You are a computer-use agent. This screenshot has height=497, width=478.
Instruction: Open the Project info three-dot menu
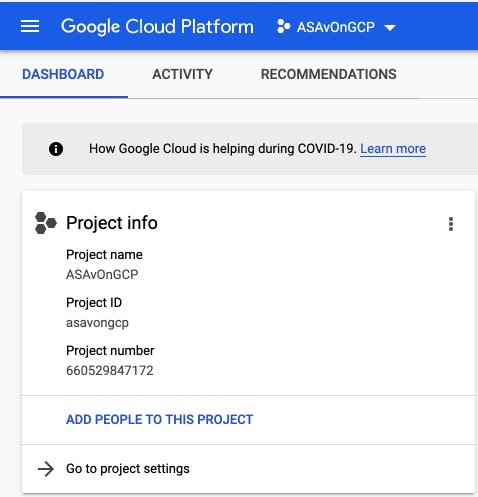pyautogui.click(x=451, y=224)
